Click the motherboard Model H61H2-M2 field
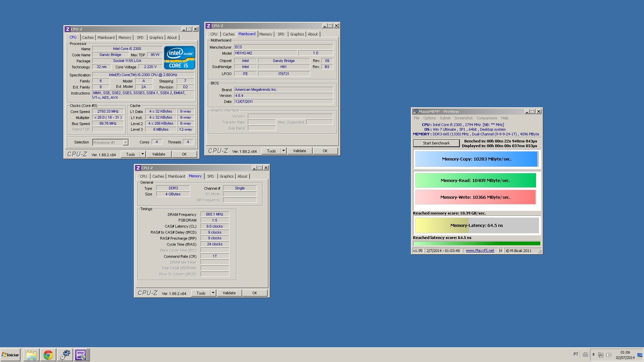 265,53
